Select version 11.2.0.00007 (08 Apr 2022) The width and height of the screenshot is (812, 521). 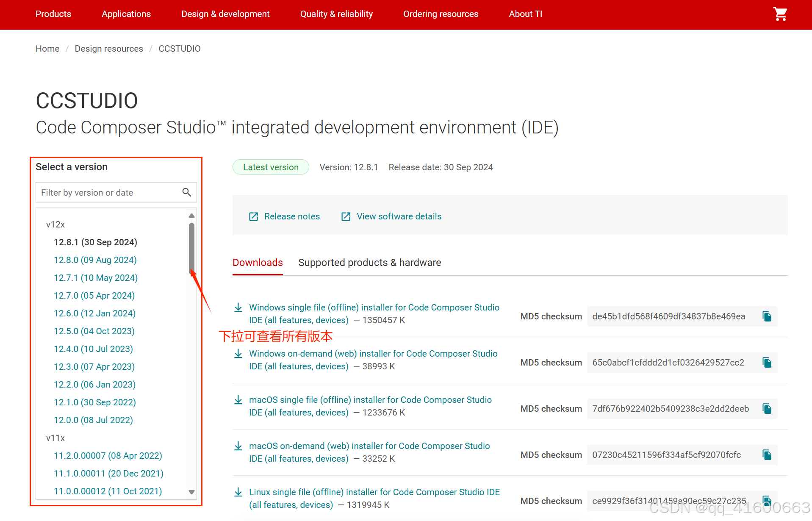pos(108,456)
